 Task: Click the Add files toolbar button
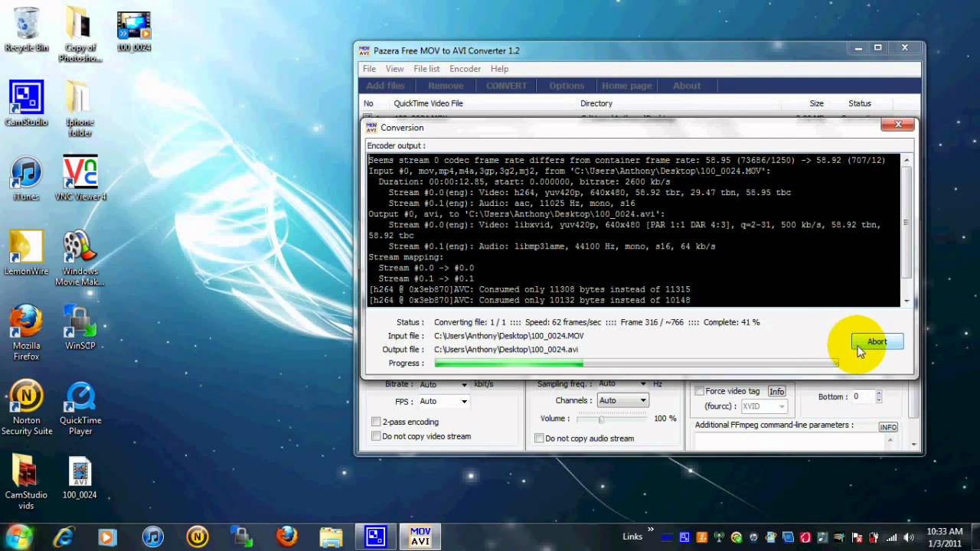pos(385,86)
